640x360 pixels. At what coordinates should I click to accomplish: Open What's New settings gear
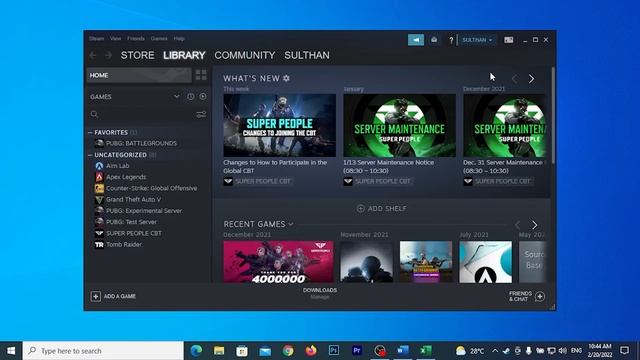click(287, 78)
